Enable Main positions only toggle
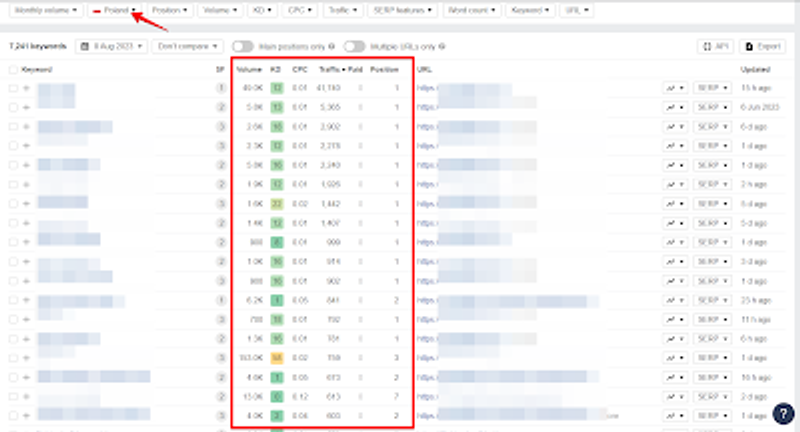 pos(241,46)
